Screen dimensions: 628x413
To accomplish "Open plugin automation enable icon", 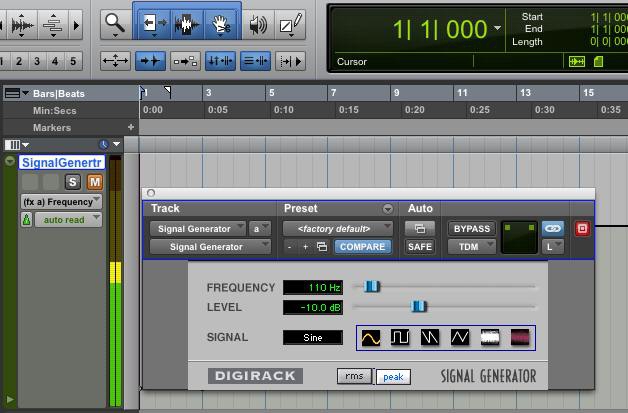I will pyautogui.click(x=420, y=229).
